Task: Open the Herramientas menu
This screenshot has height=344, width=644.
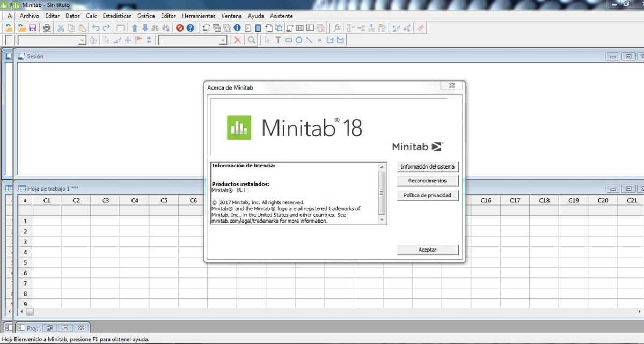Action: (x=199, y=16)
